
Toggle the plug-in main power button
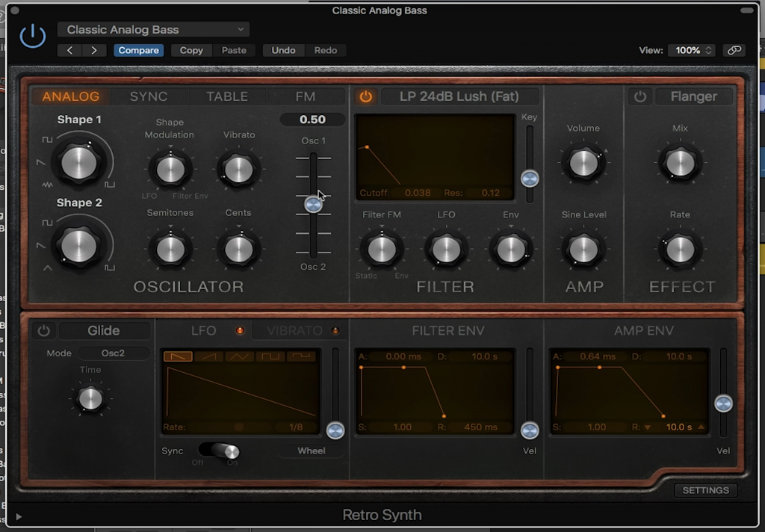point(33,36)
